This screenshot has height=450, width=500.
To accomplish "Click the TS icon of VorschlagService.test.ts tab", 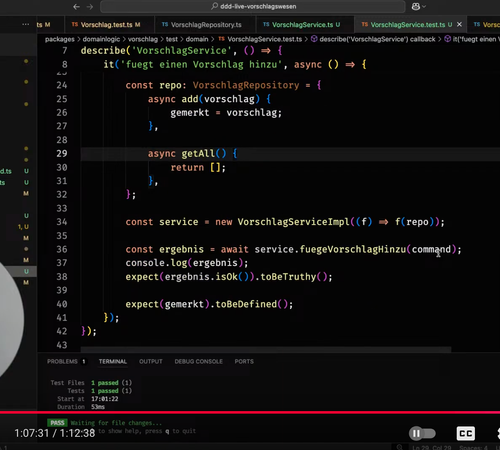I will pyautogui.click(x=365, y=24).
